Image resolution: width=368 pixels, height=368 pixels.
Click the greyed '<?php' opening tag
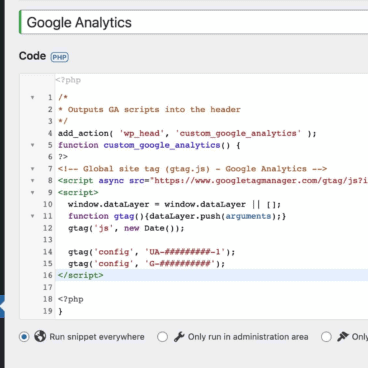coord(68,80)
